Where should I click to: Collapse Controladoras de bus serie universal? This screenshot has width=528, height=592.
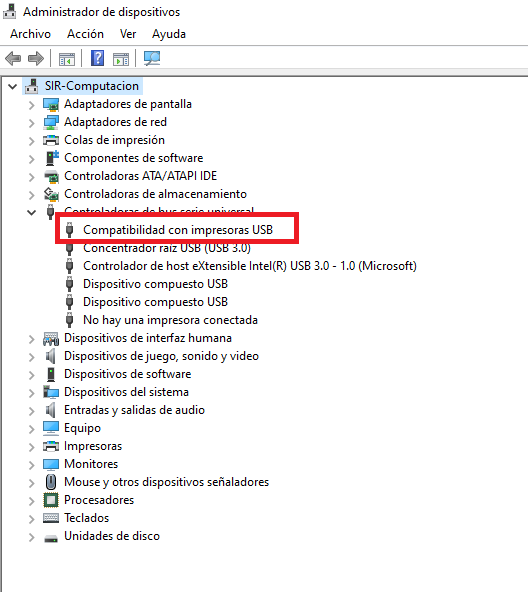[x=32, y=213]
